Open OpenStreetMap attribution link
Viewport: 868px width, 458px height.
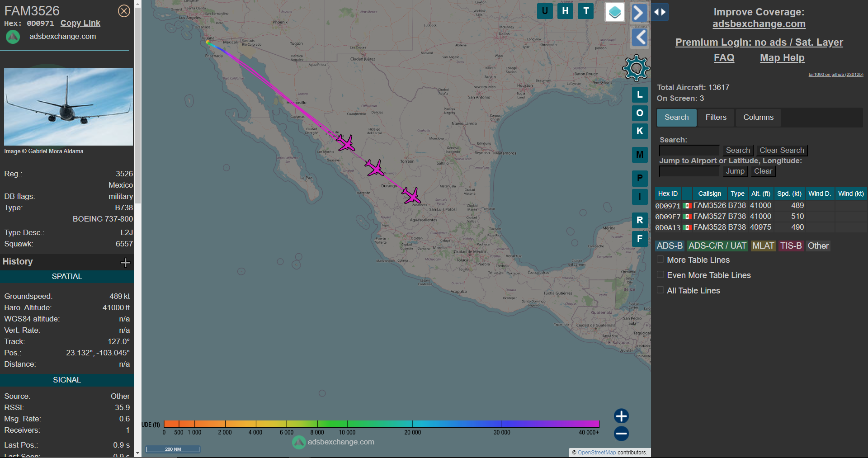(597, 453)
